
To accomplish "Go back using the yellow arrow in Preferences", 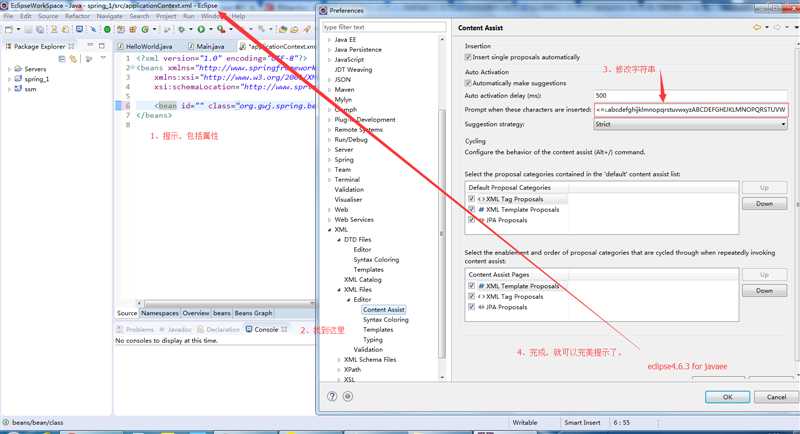I will click(757, 28).
